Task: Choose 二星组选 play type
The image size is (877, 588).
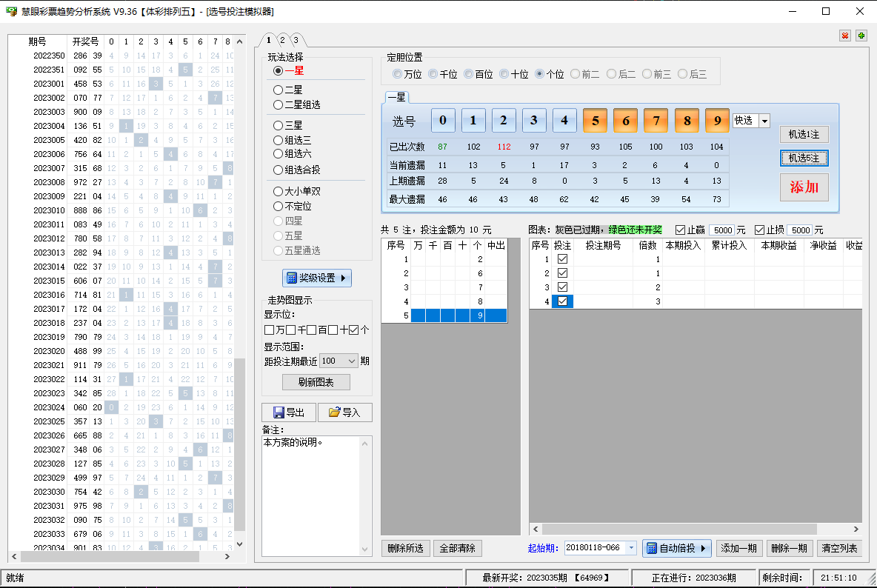Action: [x=297, y=105]
